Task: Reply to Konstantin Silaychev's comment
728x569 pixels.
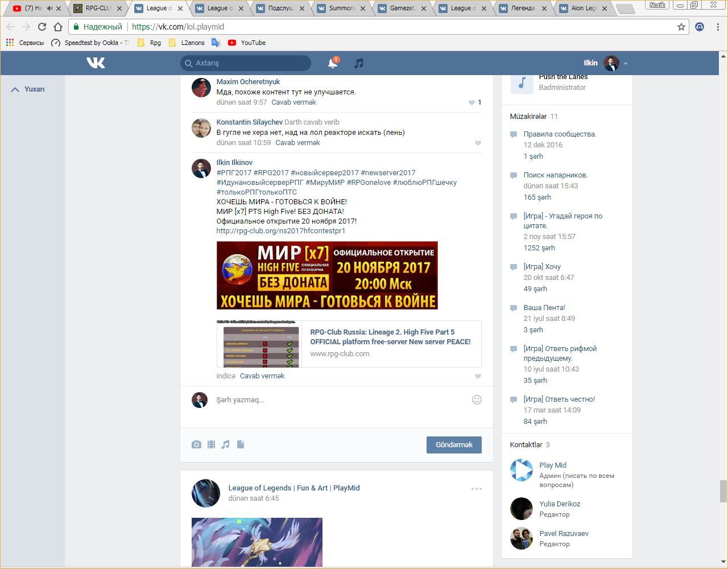Action: (x=297, y=143)
